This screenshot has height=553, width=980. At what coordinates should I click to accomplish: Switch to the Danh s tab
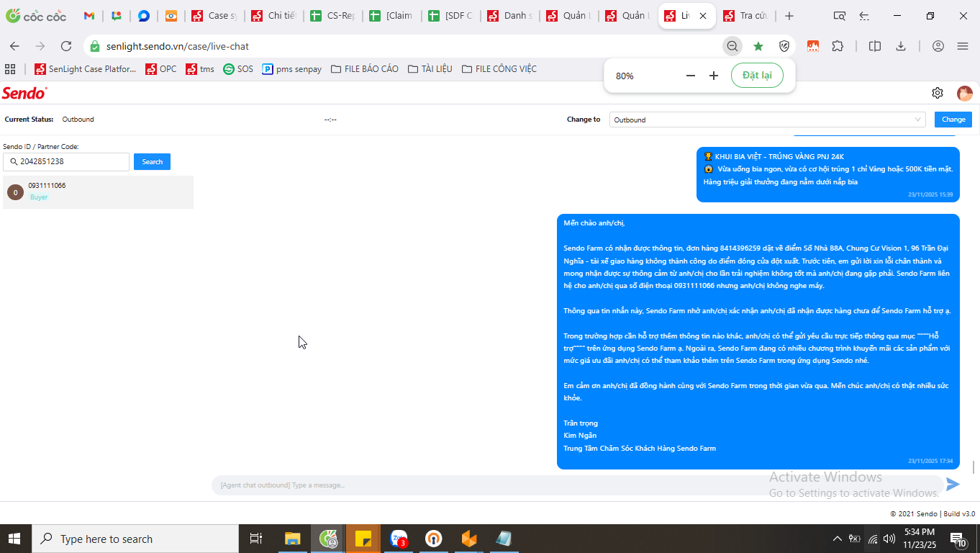509,16
